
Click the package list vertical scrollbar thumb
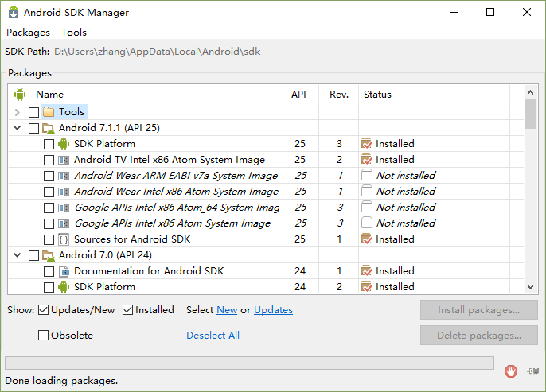click(530, 114)
